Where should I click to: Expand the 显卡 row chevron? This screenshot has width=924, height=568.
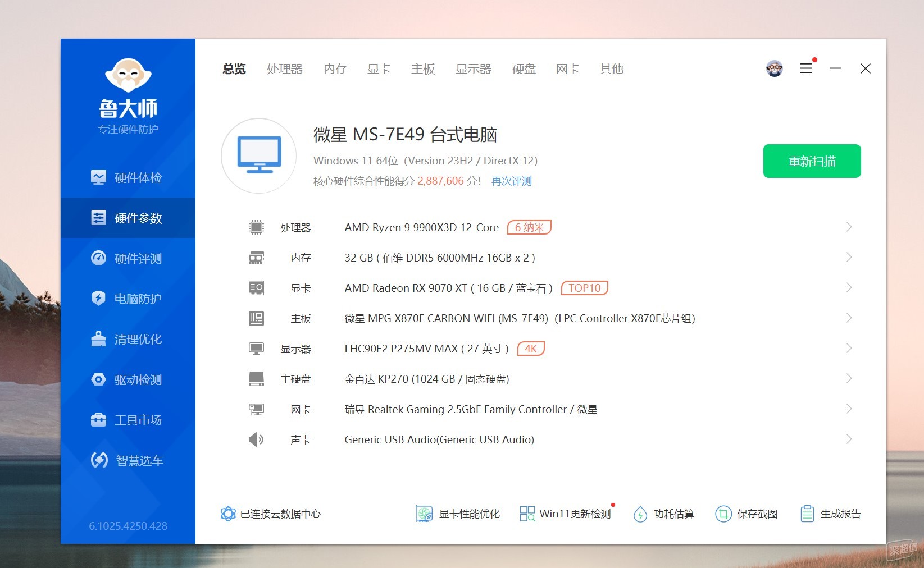pos(849,287)
